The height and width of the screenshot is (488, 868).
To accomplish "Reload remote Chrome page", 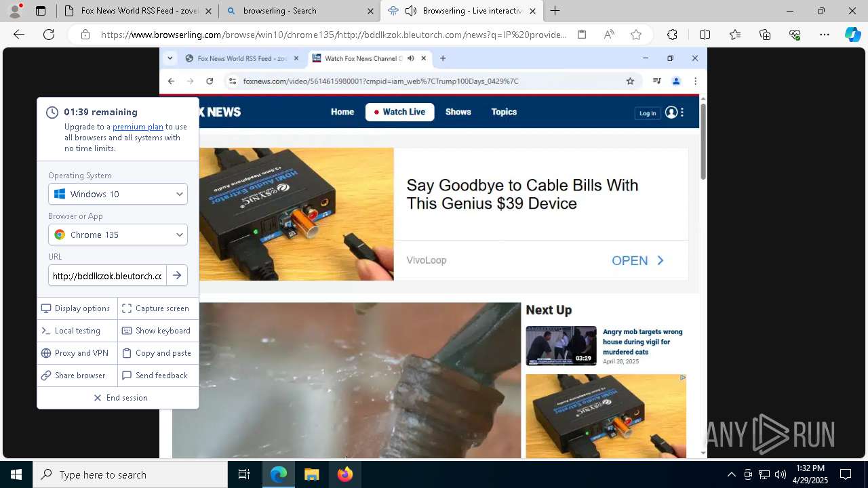I will tap(210, 81).
